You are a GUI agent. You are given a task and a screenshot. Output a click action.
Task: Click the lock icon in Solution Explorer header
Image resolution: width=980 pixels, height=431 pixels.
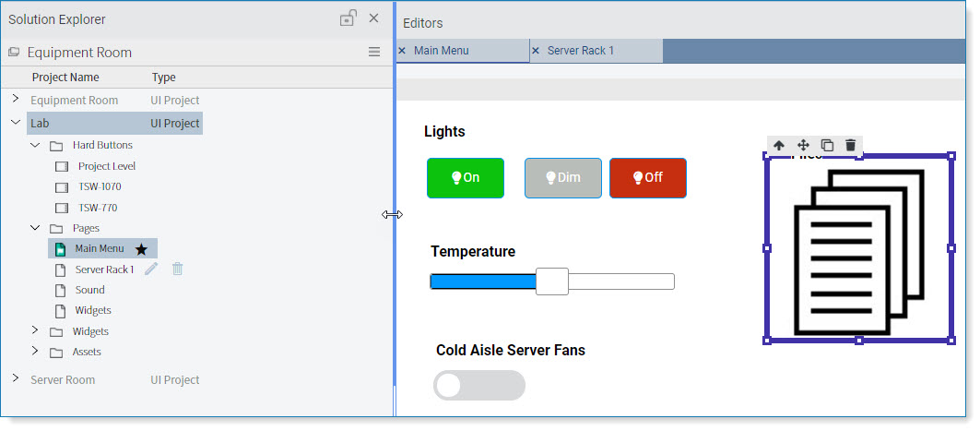(x=348, y=18)
